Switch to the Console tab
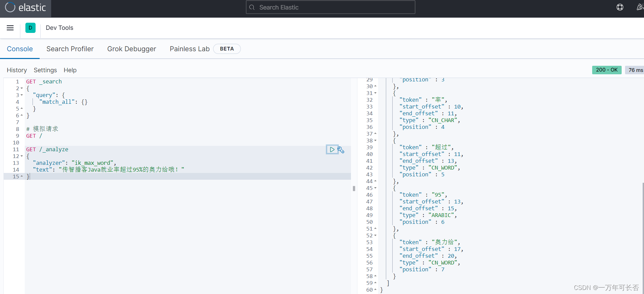This screenshot has width=644, height=294. [x=20, y=49]
